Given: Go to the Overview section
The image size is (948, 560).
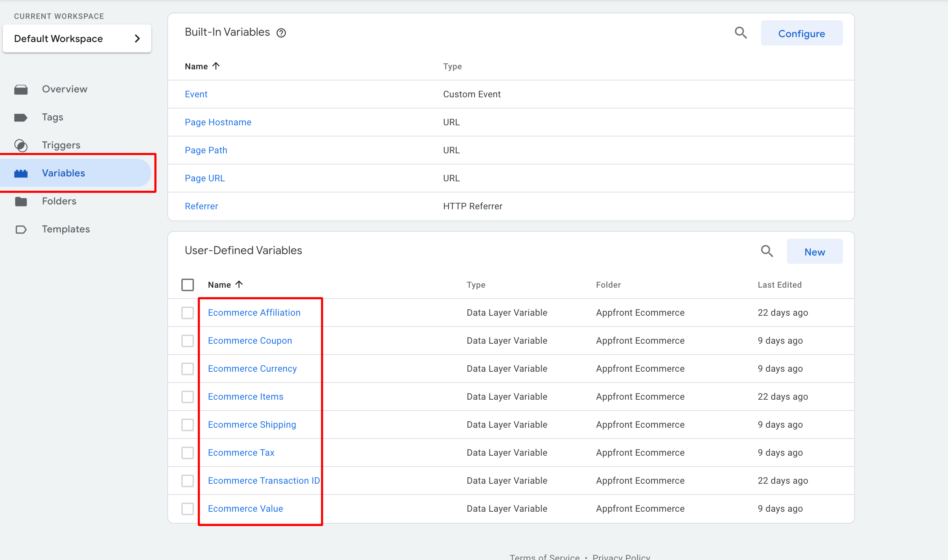Looking at the screenshot, I should pos(64,89).
